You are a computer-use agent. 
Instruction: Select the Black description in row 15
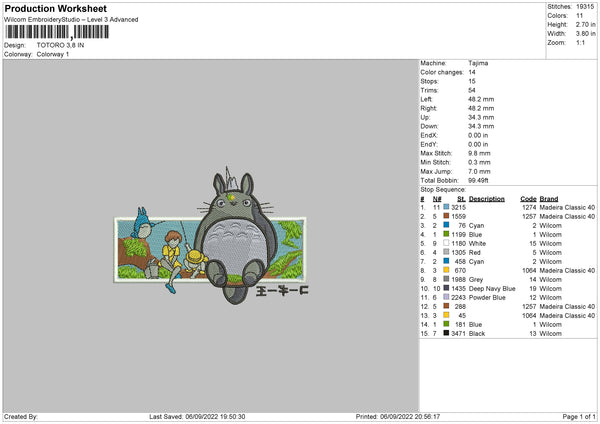click(x=477, y=333)
